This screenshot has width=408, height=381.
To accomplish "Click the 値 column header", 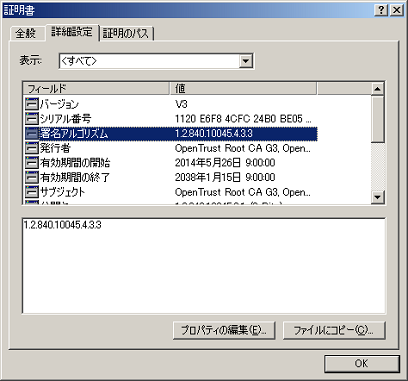I will [244, 89].
